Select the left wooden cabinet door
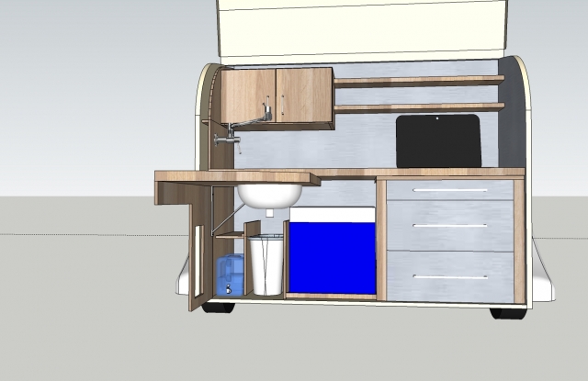Screen dimensions: 588x381 [248, 96]
